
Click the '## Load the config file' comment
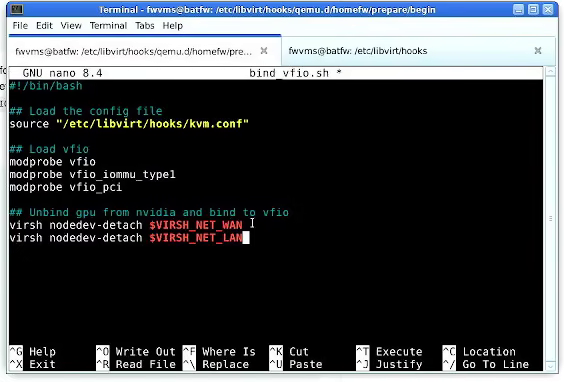(86, 111)
